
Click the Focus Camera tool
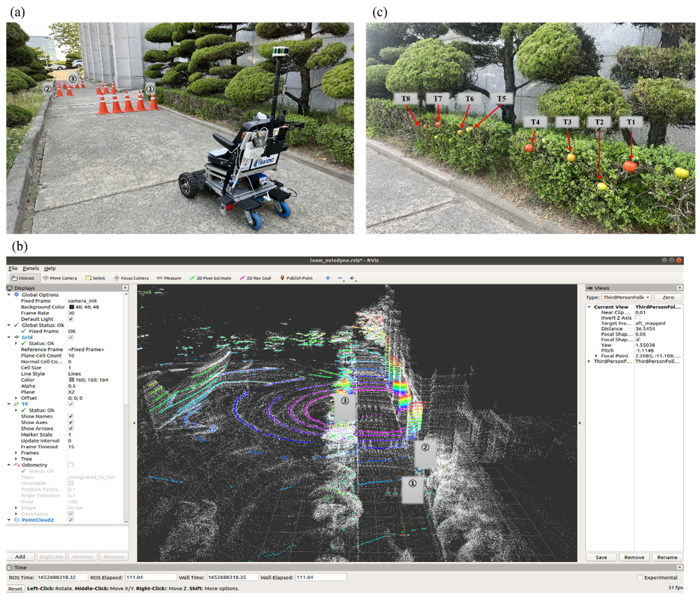point(131,278)
